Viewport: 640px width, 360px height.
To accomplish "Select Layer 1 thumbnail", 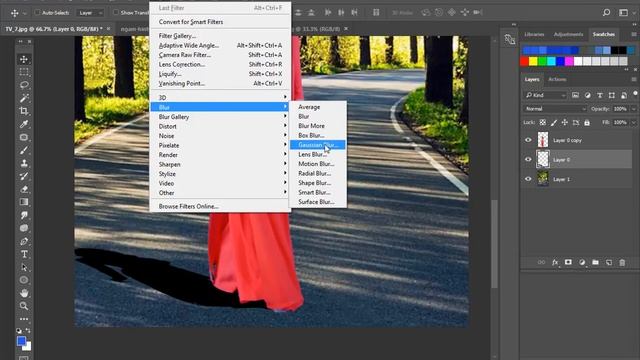I will click(x=543, y=179).
